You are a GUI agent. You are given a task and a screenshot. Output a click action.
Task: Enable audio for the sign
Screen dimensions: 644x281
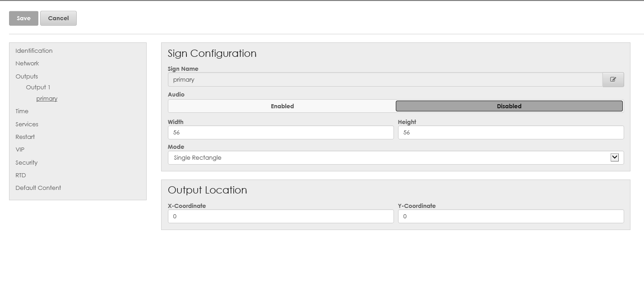(282, 106)
